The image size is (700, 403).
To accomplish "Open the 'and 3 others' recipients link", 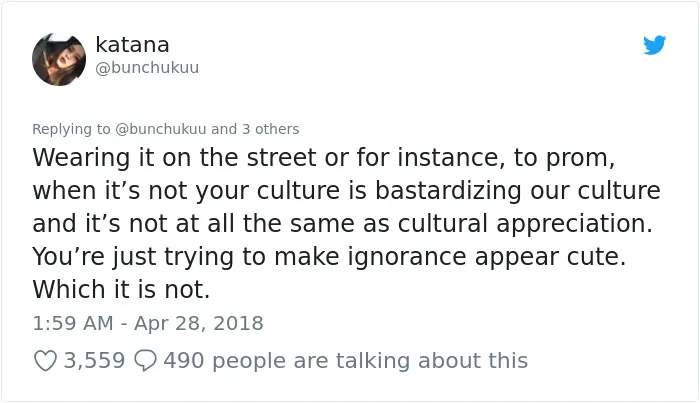I will point(255,129).
